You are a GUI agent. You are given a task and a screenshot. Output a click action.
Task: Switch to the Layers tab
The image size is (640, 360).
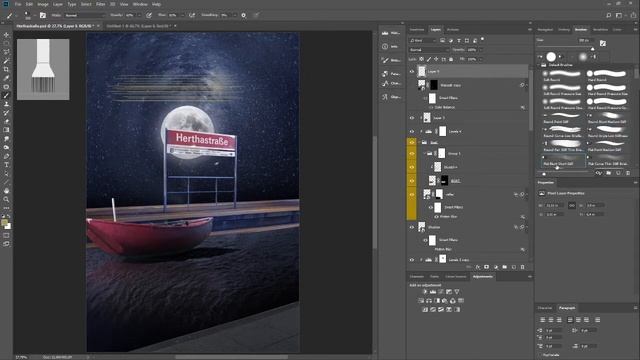[x=436, y=29]
